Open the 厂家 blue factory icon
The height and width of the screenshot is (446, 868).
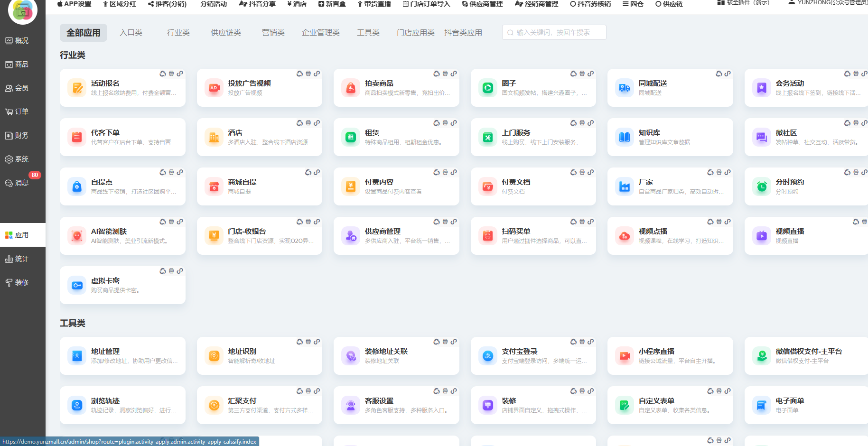coord(625,186)
